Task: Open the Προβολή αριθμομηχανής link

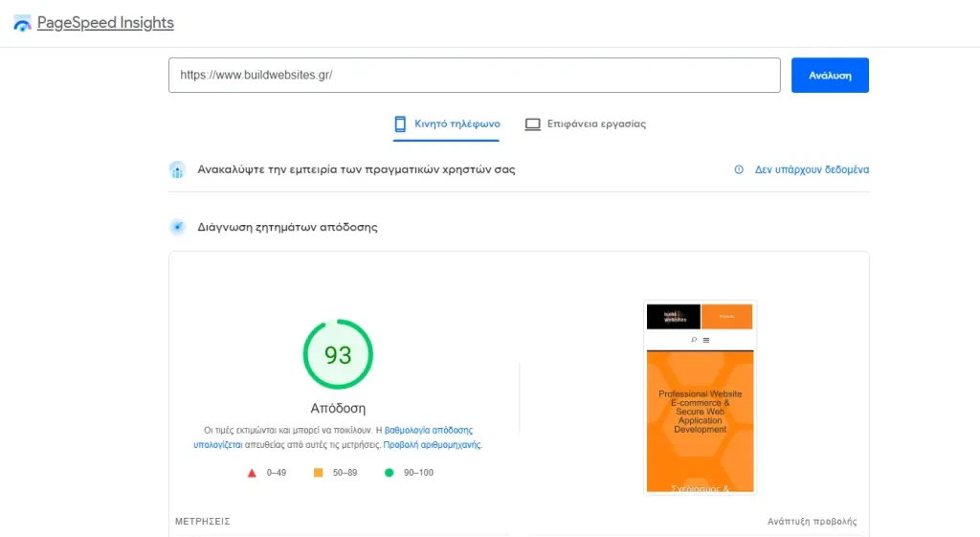Action: (432, 444)
